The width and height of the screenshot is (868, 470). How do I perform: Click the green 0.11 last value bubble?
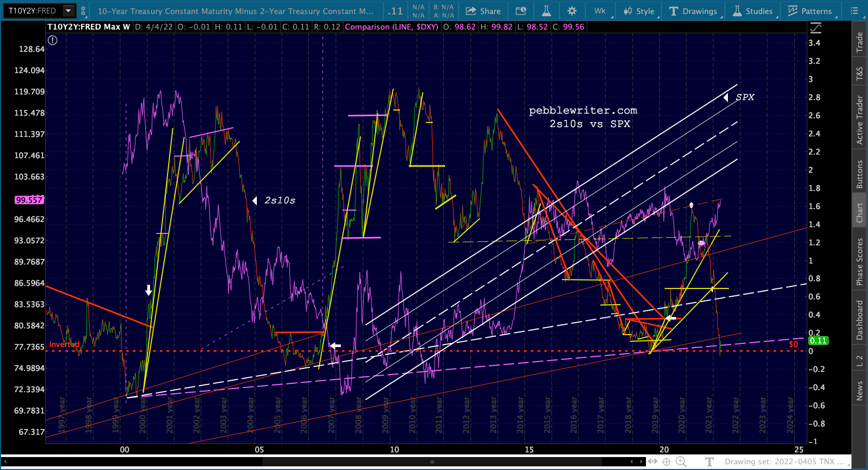pos(818,341)
